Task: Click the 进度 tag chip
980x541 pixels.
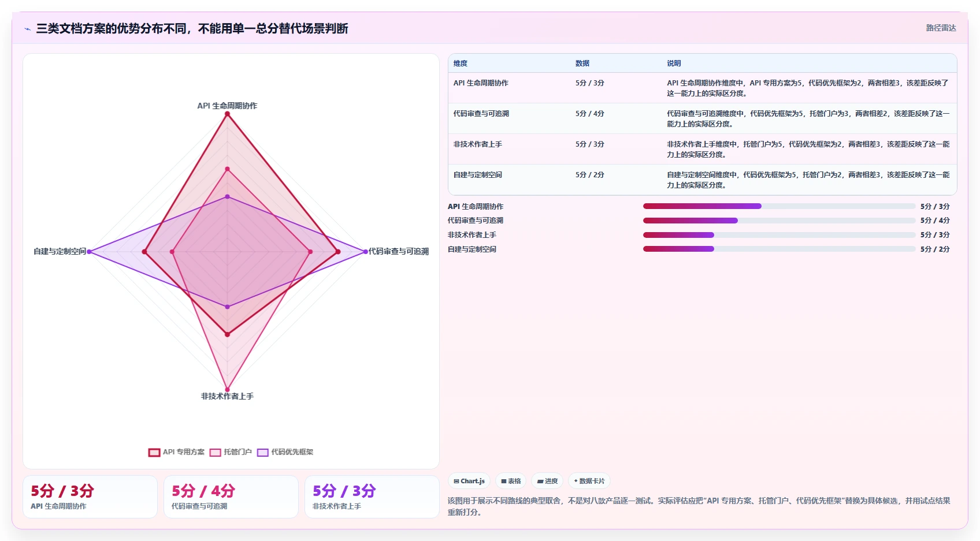Action: click(x=547, y=481)
